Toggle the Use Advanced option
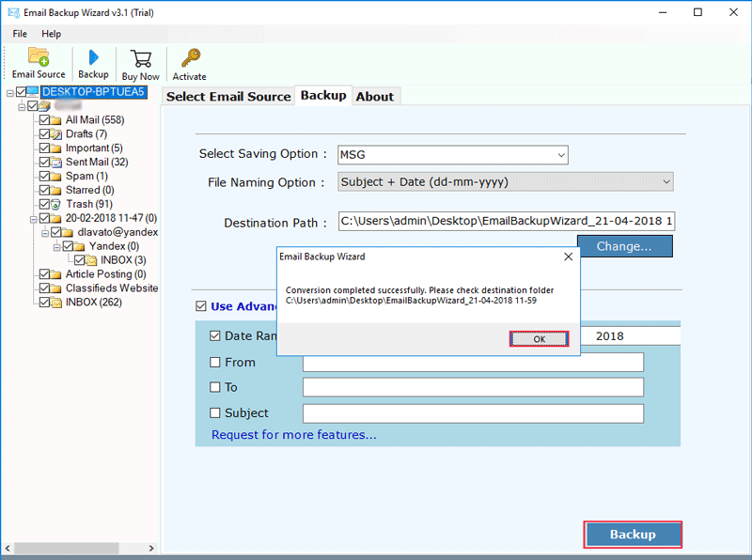The width and height of the screenshot is (752, 560). [x=201, y=305]
